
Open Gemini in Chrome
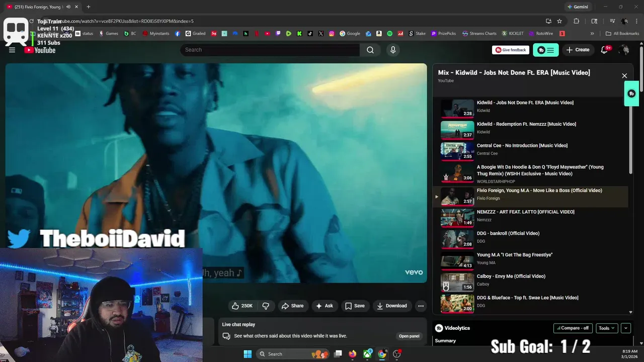point(578,7)
